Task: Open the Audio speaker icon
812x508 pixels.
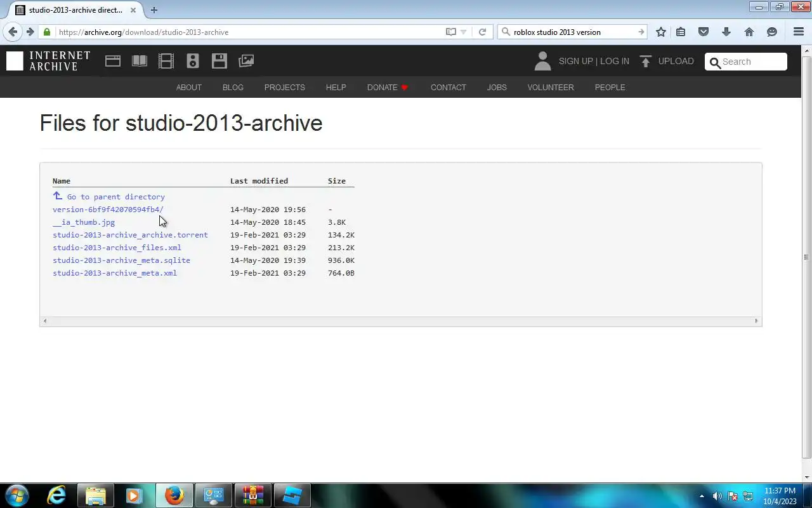Action: 193,61
